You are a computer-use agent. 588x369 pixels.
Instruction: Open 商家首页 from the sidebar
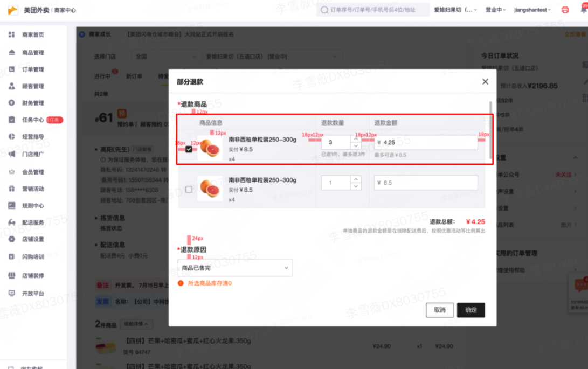[x=33, y=35]
